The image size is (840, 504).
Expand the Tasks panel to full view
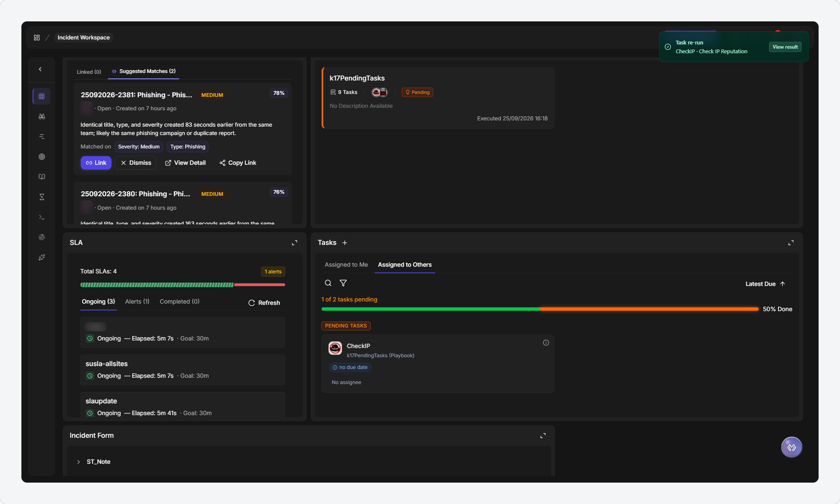coord(791,243)
